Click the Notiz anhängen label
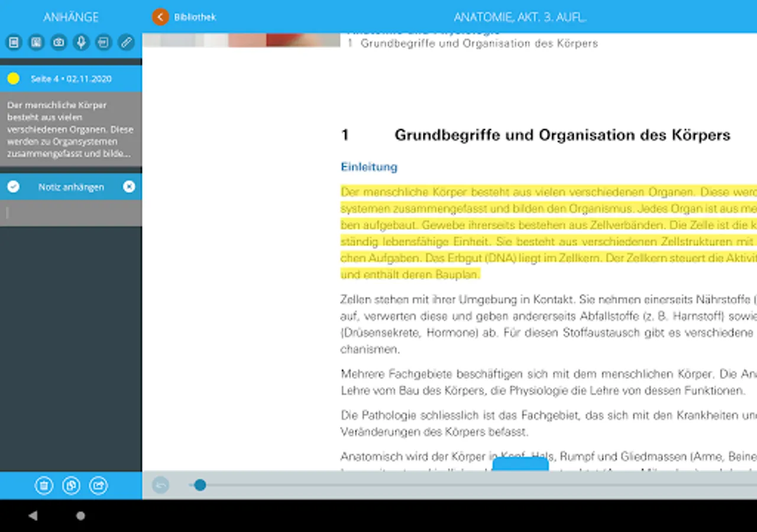The width and height of the screenshot is (757, 532). [71, 187]
